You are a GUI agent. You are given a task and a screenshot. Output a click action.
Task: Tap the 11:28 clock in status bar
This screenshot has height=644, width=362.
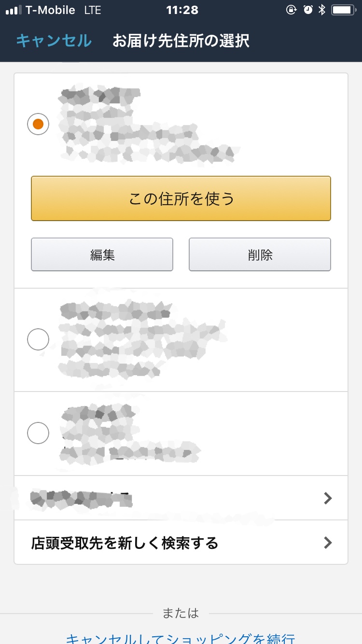click(x=182, y=10)
